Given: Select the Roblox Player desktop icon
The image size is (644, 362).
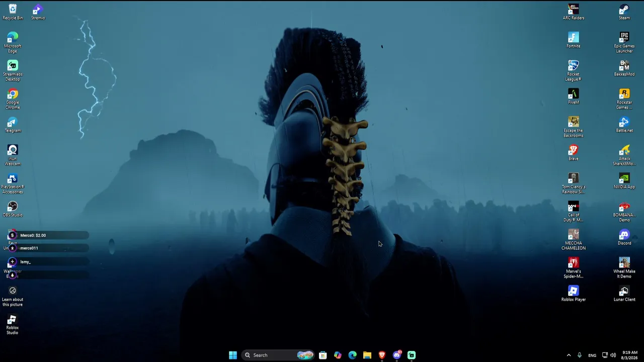Looking at the screenshot, I should pos(574,294).
